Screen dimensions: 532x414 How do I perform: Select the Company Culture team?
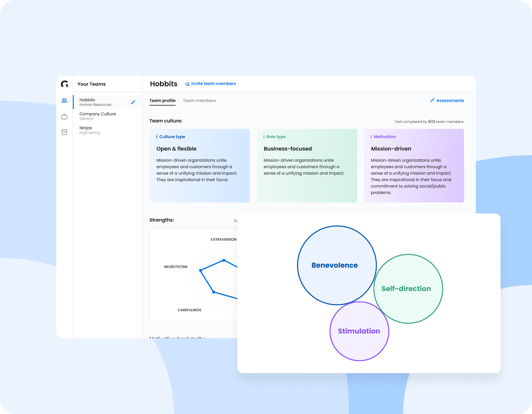tap(98, 116)
